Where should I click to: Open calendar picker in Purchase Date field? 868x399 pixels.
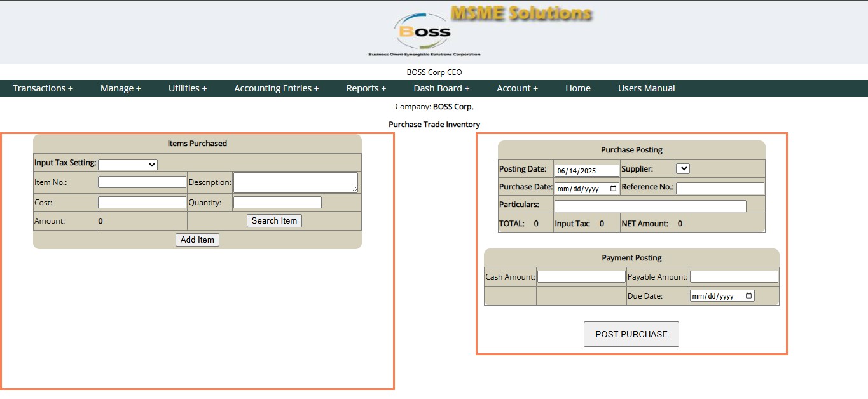pyautogui.click(x=613, y=189)
